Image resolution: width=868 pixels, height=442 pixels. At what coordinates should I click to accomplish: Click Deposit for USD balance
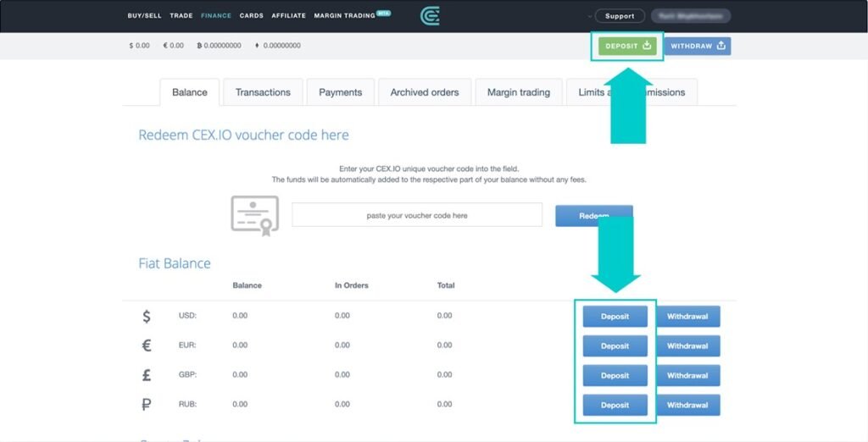(615, 317)
